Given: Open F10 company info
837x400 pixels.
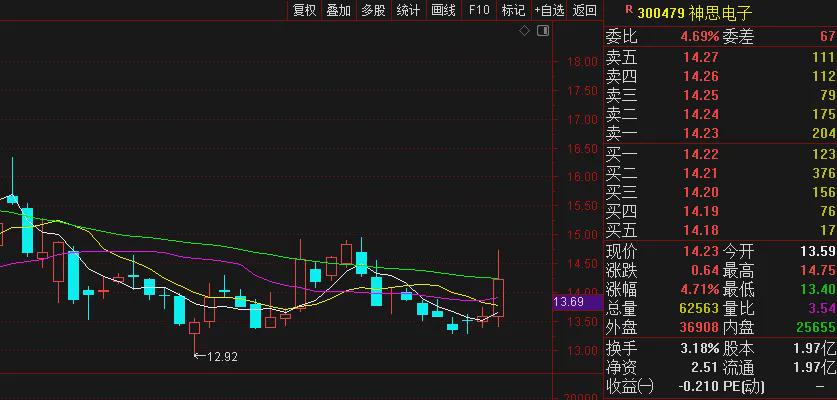Looking at the screenshot, I should tap(479, 10).
